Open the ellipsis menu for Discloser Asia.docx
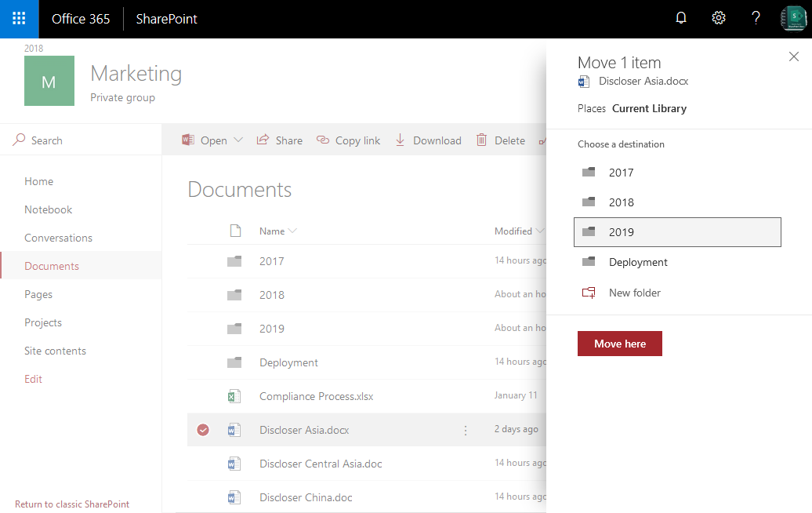The height and width of the screenshot is (513, 812). [465, 430]
